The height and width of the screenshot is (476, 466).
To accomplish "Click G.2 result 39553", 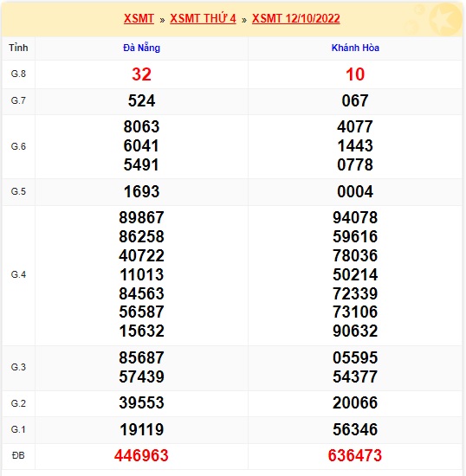I will pyautogui.click(x=141, y=403).
